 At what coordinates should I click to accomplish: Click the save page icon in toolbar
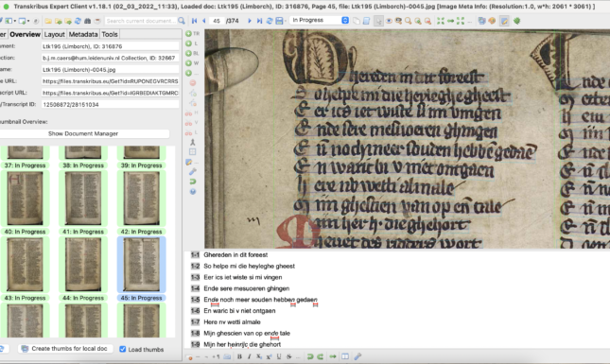point(279,21)
